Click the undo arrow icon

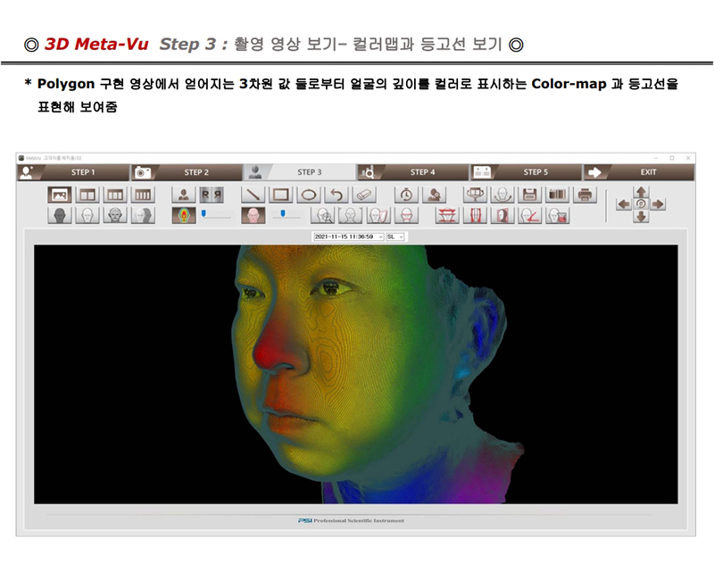pos(335,195)
